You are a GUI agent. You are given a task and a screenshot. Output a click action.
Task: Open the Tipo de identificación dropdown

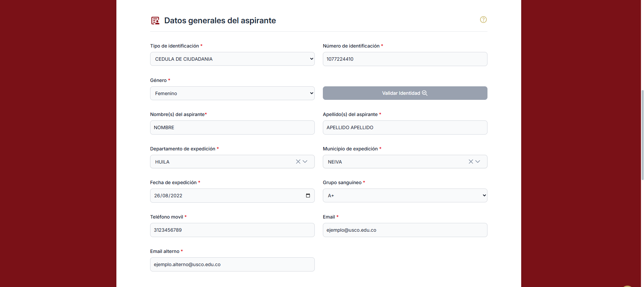coord(232,59)
